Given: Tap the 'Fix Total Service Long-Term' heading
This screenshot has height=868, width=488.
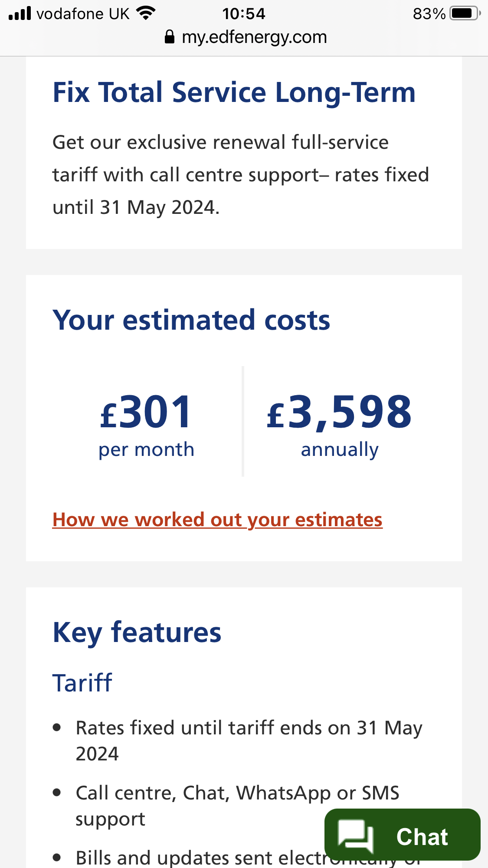Looking at the screenshot, I should point(234,92).
